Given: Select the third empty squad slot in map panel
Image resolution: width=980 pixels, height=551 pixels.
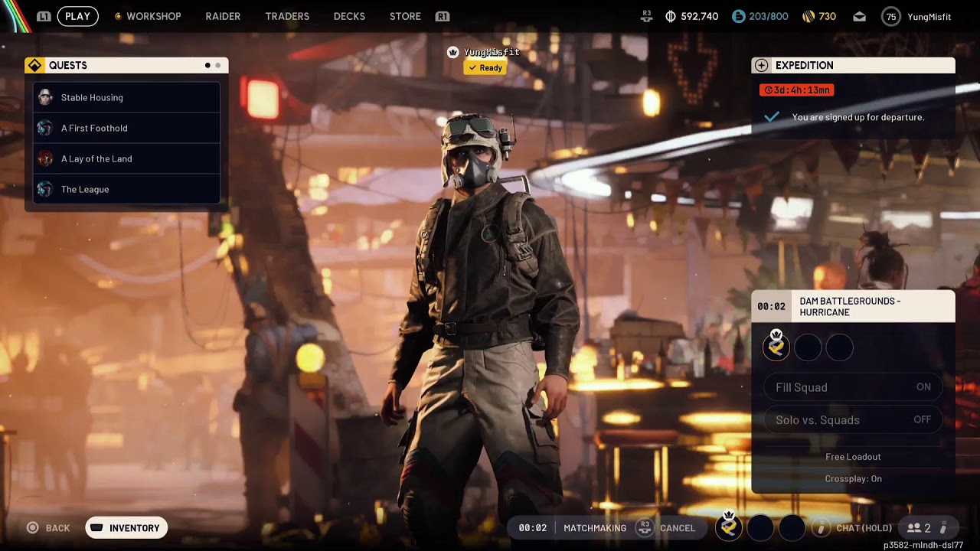Looking at the screenshot, I should tap(839, 347).
